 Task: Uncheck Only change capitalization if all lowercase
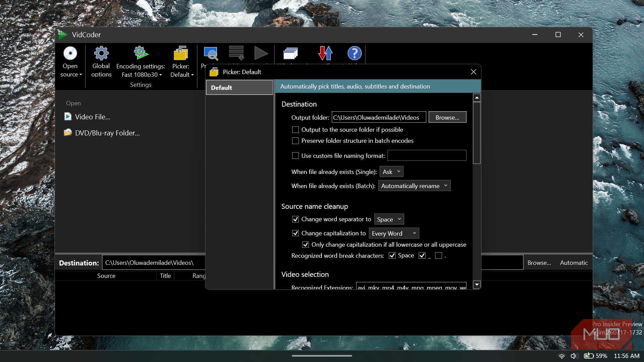(306, 245)
